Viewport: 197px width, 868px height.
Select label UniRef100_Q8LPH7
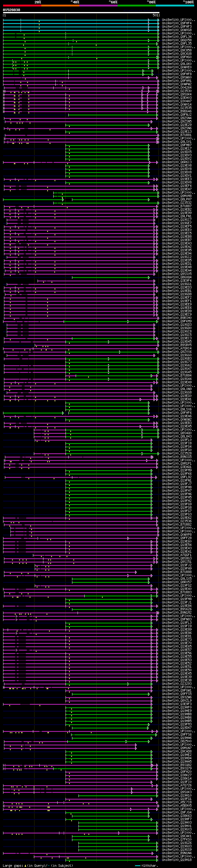pos(177,200)
